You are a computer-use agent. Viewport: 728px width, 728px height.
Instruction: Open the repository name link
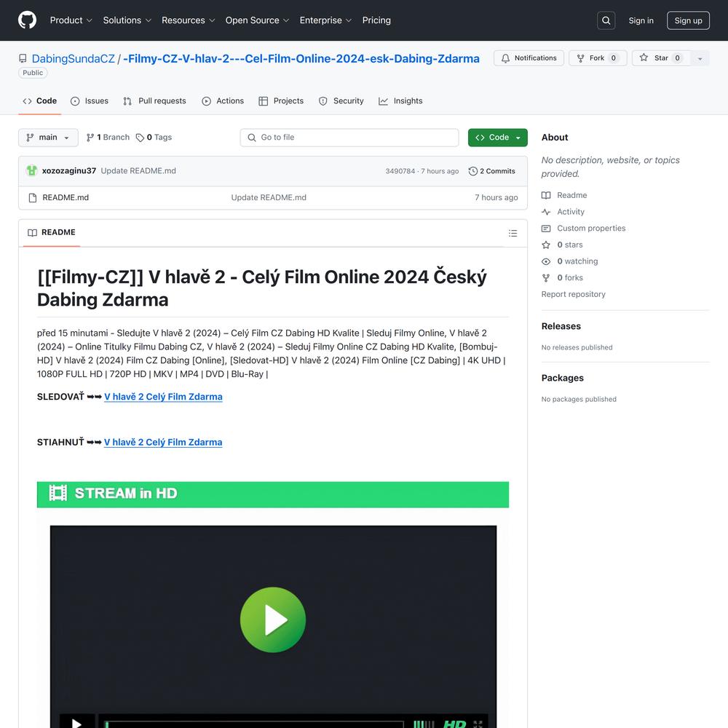pos(301,58)
